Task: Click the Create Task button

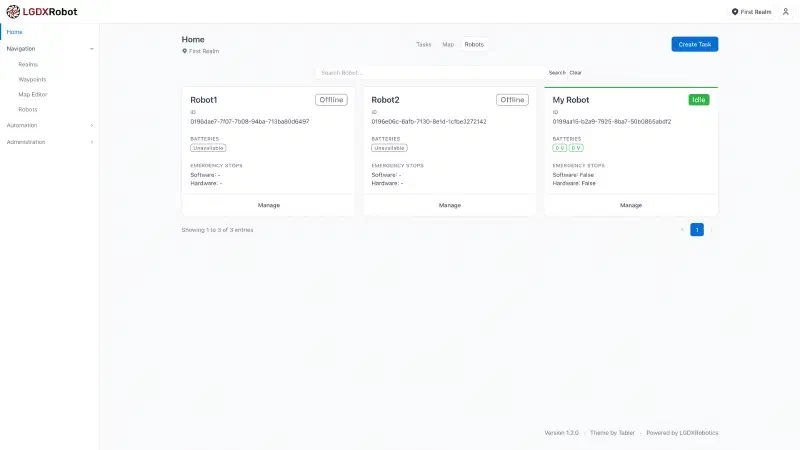Action: coord(694,44)
